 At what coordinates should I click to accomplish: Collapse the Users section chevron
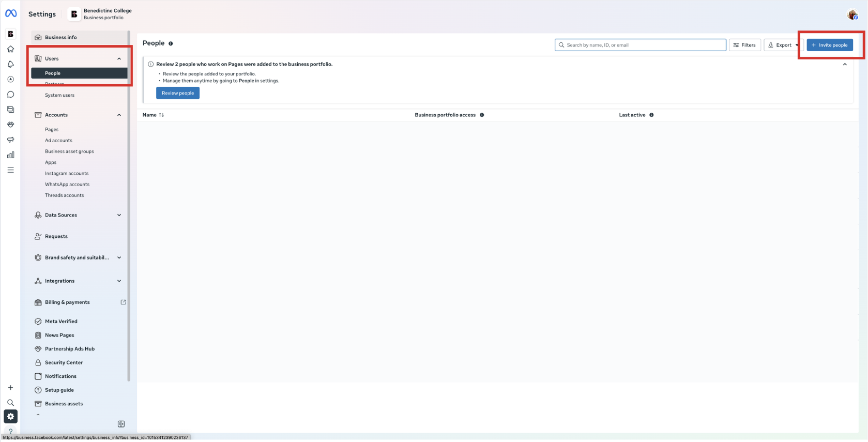[119, 59]
